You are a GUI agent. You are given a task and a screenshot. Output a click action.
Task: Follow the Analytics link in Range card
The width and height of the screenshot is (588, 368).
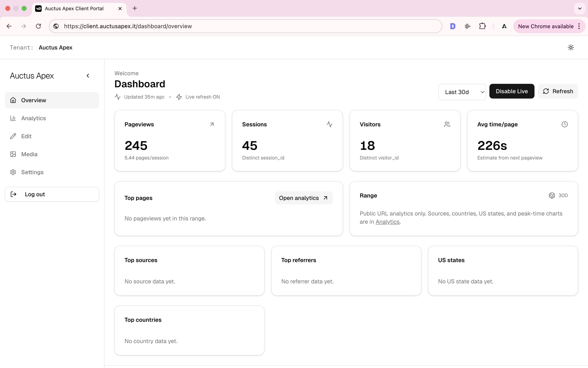point(387,222)
